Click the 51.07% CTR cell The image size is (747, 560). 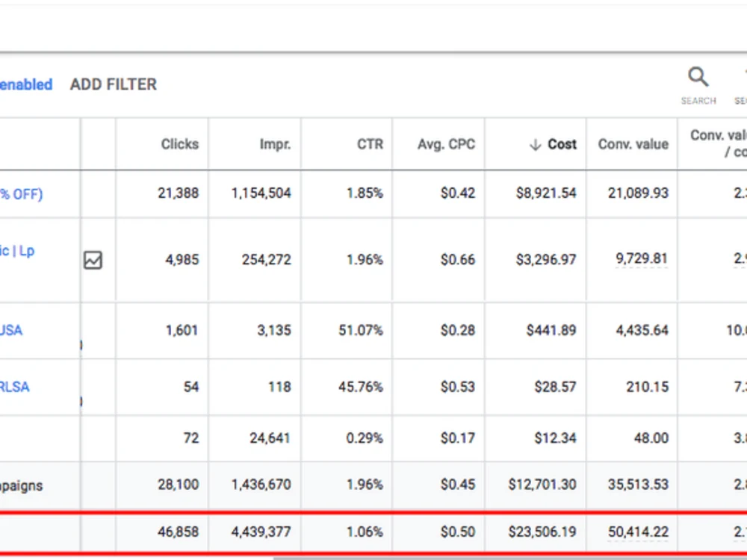point(361,331)
